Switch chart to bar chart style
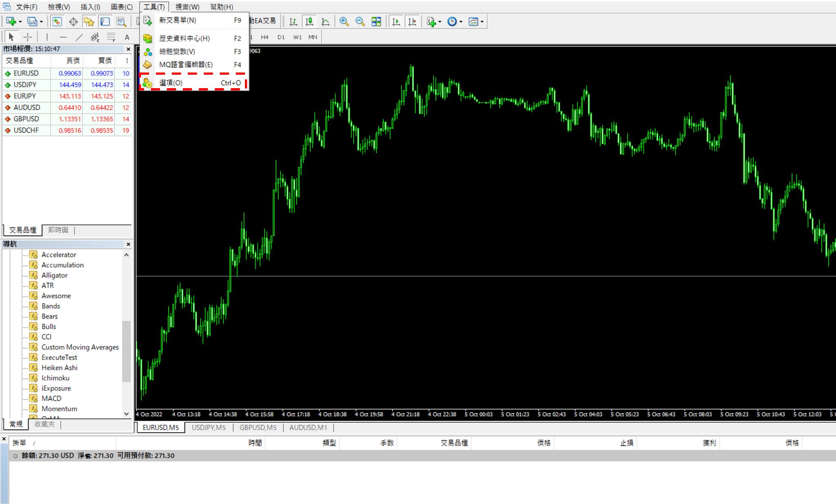This screenshot has width=836, height=504. (293, 22)
